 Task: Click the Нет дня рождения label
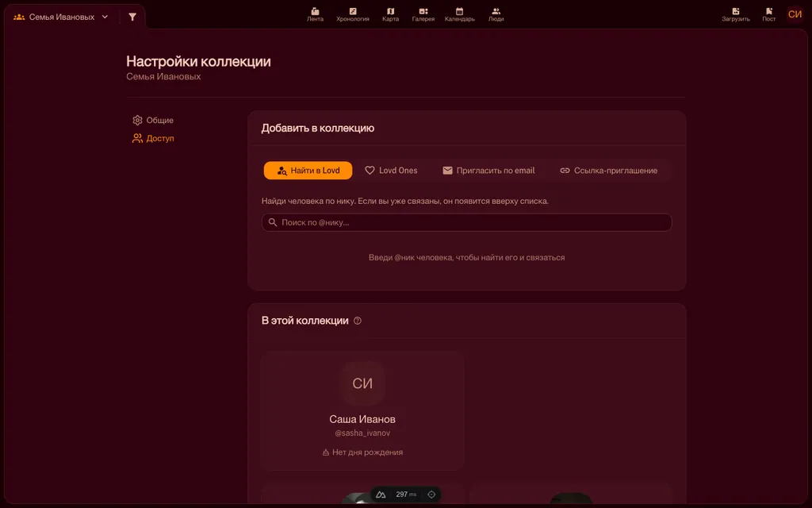click(362, 452)
